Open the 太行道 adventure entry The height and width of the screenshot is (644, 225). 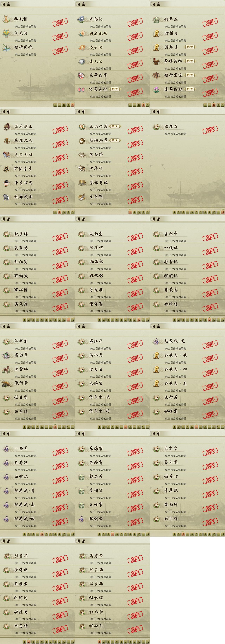pos(187,400)
